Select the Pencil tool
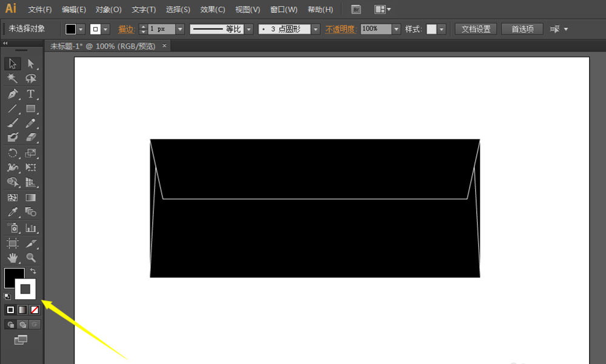 pyautogui.click(x=30, y=124)
